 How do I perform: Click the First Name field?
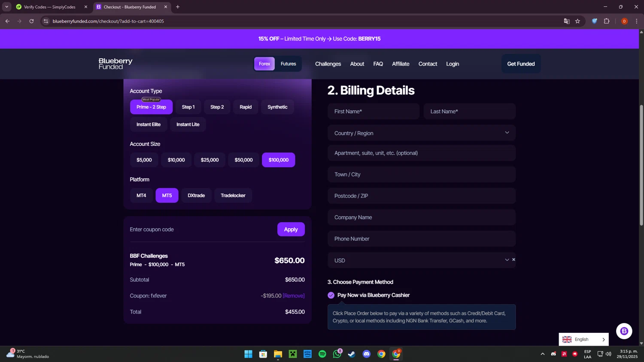[374, 112]
